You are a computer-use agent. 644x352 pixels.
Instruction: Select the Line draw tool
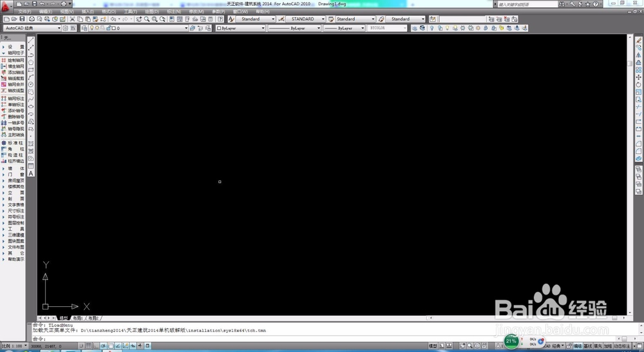coord(31,41)
